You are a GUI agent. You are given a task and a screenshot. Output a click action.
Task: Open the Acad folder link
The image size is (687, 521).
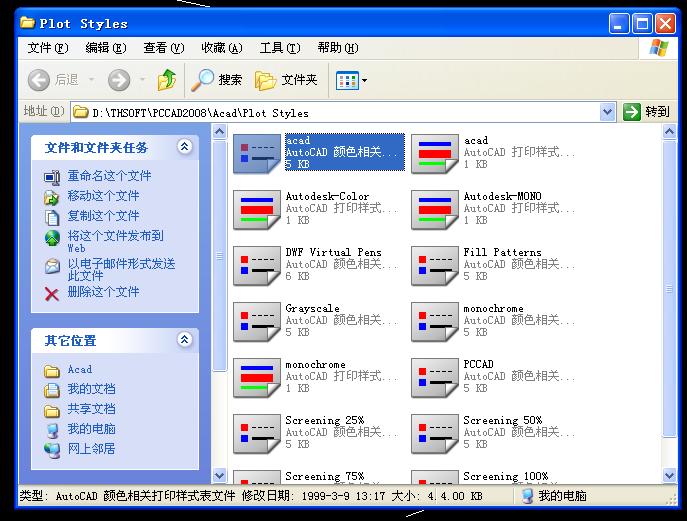pos(80,369)
